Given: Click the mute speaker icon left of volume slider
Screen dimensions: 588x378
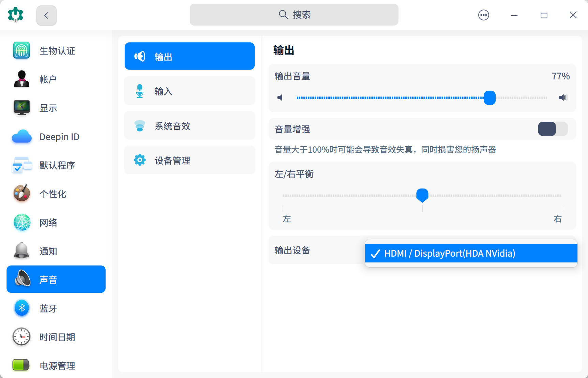Looking at the screenshot, I should pyautogui.click(x=280, y=98).
